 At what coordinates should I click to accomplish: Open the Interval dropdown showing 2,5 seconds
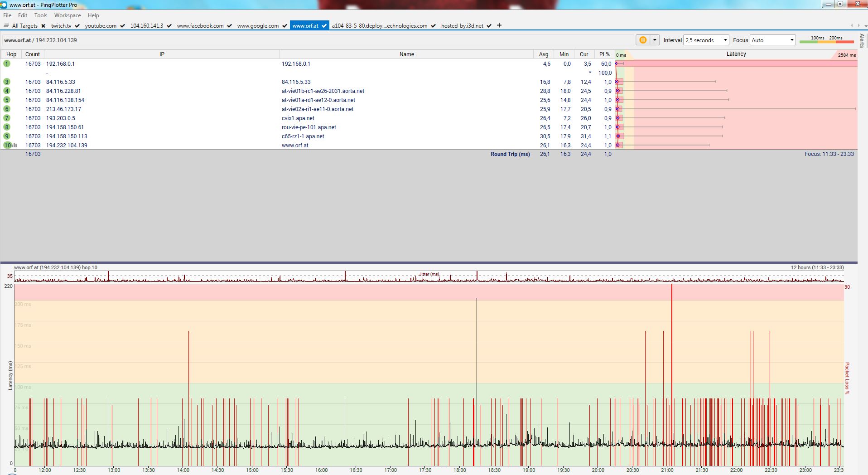(706, 40)
